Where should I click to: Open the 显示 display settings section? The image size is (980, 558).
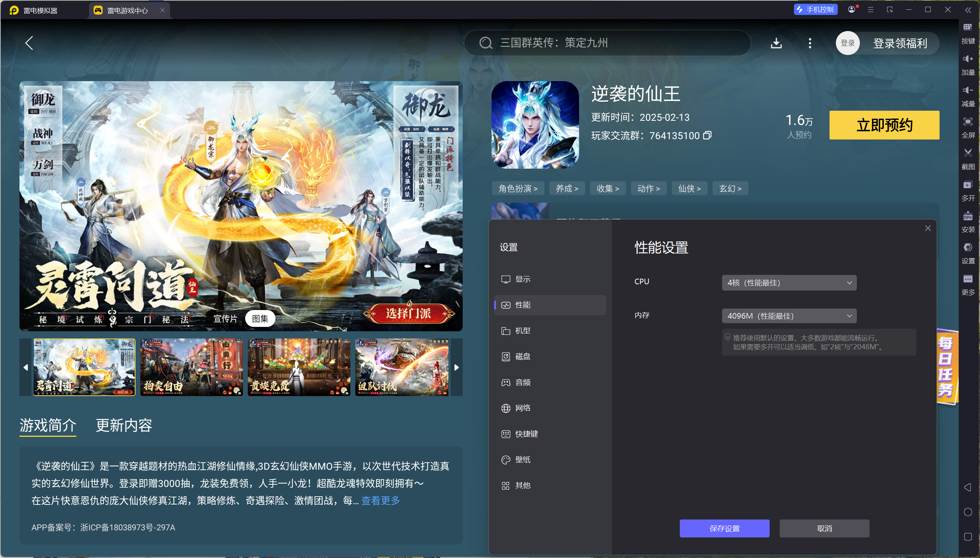click(523, 279)
